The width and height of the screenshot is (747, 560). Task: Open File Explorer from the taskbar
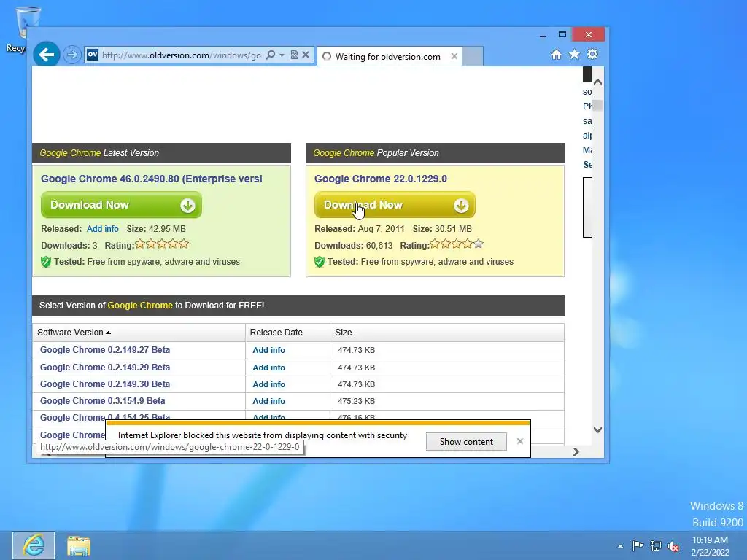[79, 545]
